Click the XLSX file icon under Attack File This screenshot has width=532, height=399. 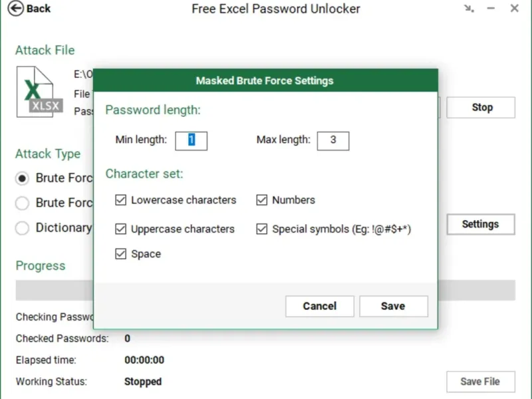[39, 92]
